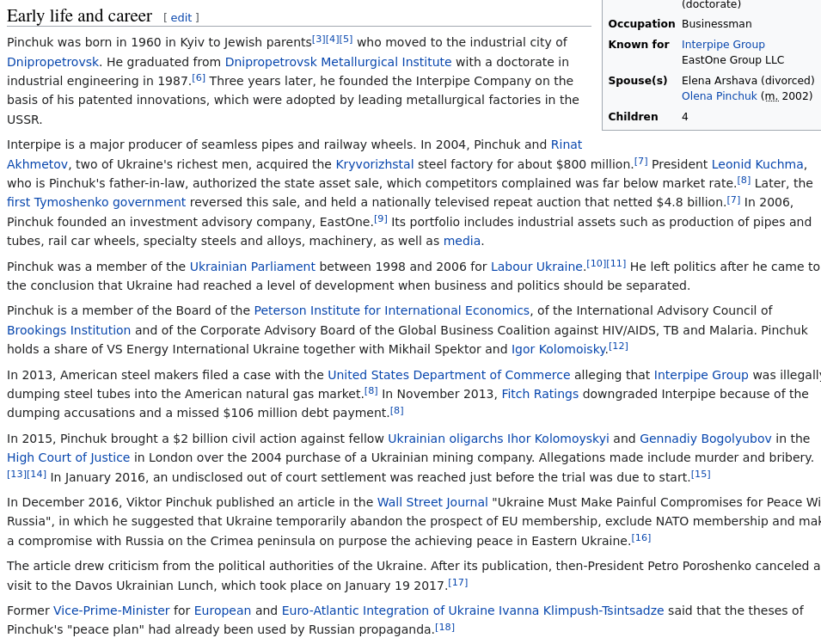Visit the Gennadiy Bogolyubov article
This screenshot has width=821, height=644.
705,439
